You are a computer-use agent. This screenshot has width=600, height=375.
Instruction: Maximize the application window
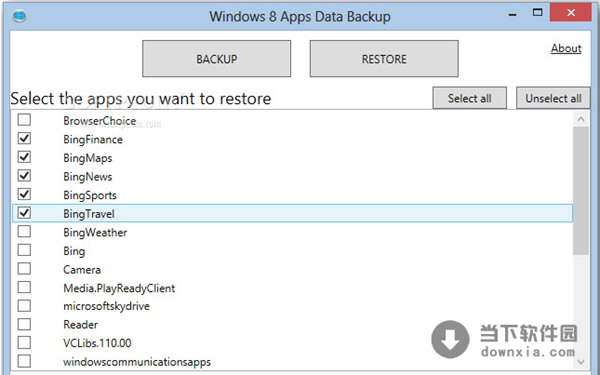537,13
